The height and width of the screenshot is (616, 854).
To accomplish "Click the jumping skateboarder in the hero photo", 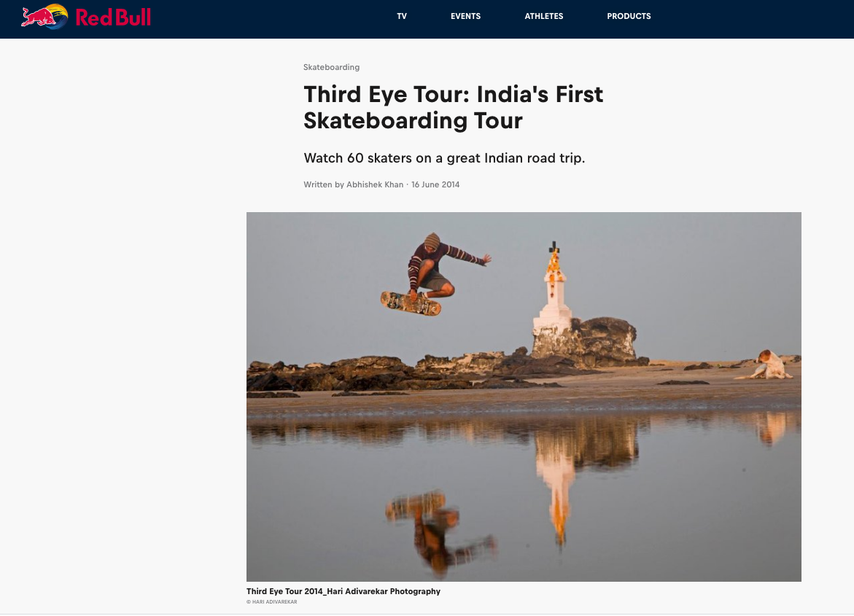I will tap(435, 267).
